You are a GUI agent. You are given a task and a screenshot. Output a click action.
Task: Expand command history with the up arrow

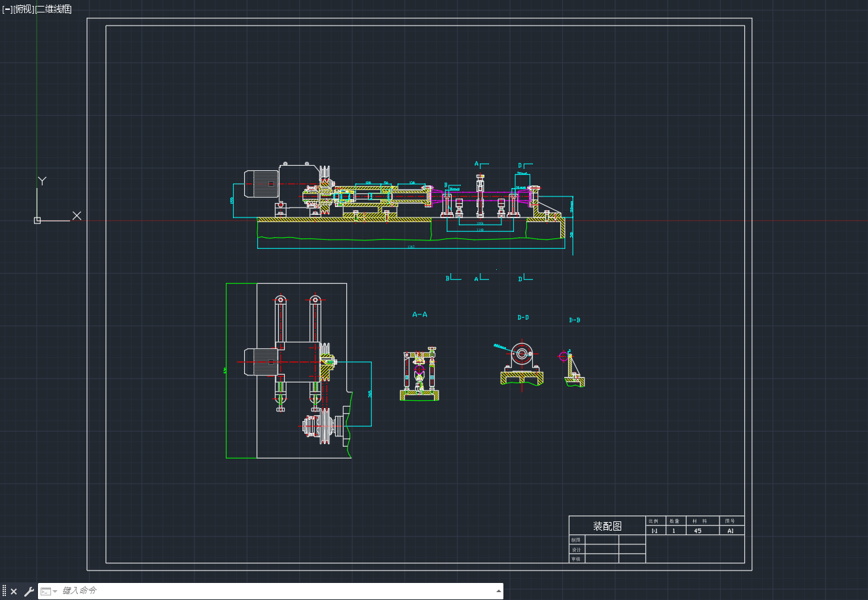click(x=499, y=591)
